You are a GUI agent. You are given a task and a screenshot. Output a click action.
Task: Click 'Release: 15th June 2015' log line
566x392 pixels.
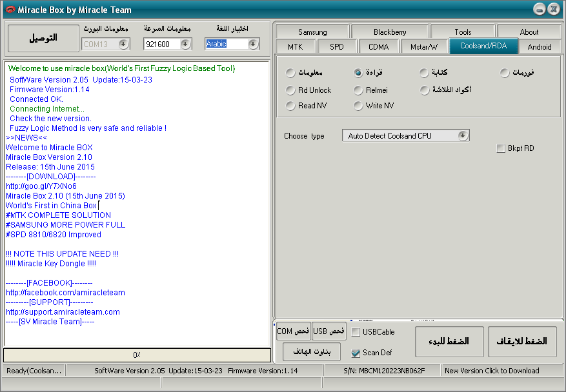[x=50, y=167]
